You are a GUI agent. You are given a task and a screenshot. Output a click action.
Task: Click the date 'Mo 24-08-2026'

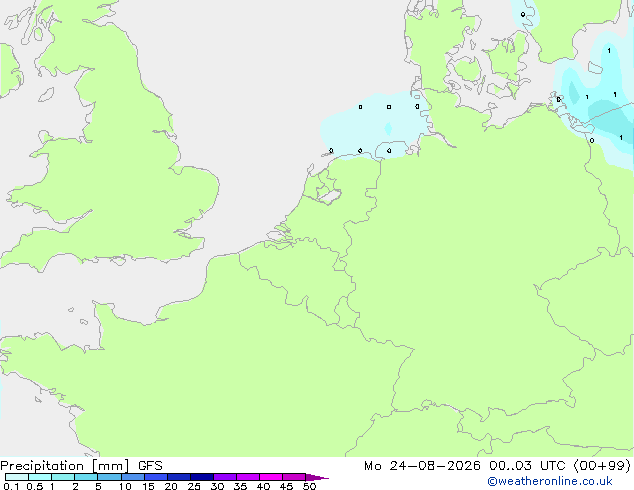pyautogui.click(x=422, y=466)
